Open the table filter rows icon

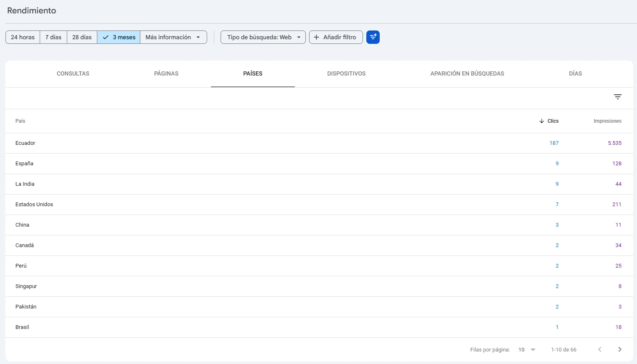click(x=617, y=97)
